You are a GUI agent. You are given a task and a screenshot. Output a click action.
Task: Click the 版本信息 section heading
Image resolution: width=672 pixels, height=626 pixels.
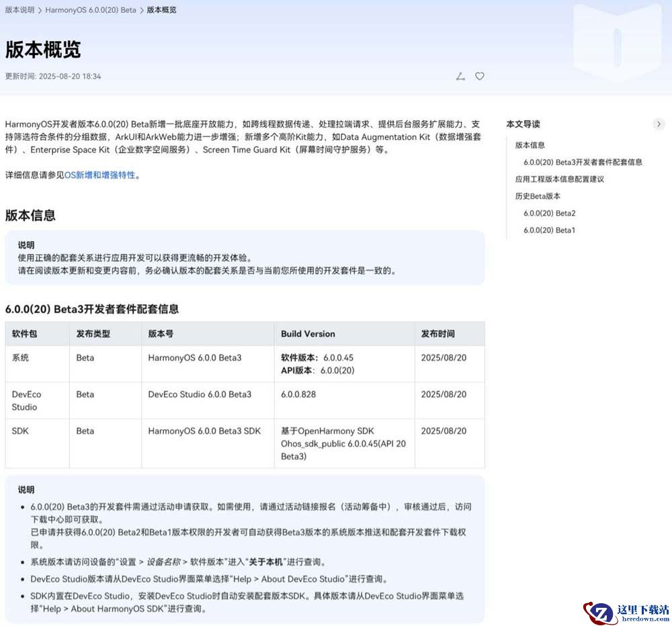pos(30,215)
